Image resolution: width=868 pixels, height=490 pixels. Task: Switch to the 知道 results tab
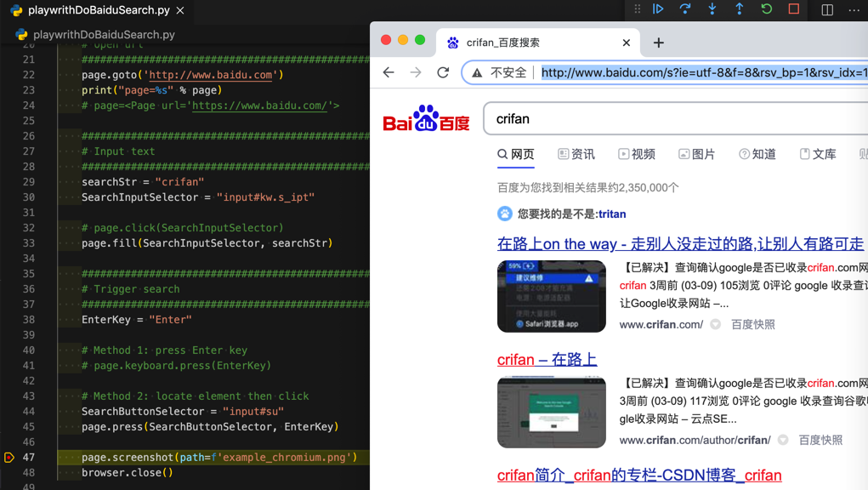pos(757,155)
